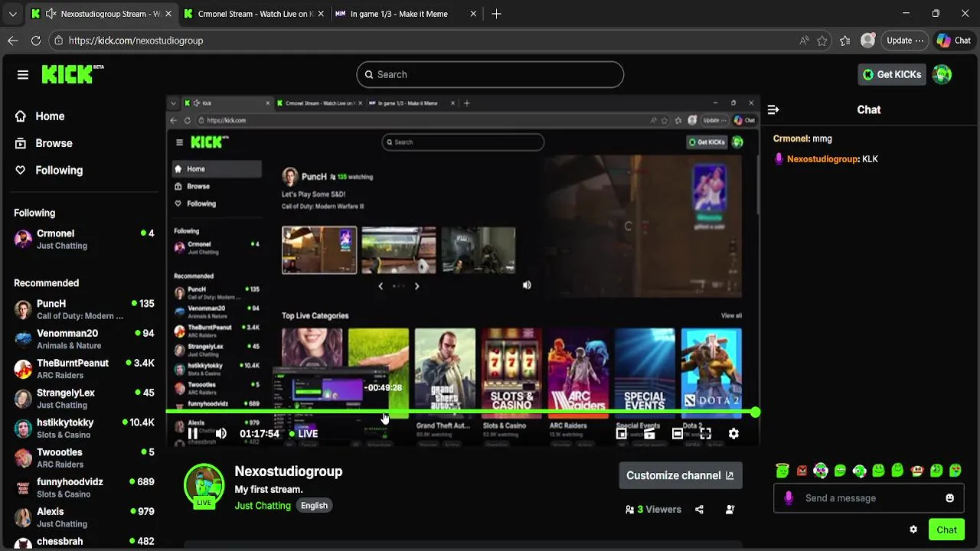Image resolution: width=980 pixels, height=551 pixels.
Task: Click the share icon below the stream
Action: [699, 510]
